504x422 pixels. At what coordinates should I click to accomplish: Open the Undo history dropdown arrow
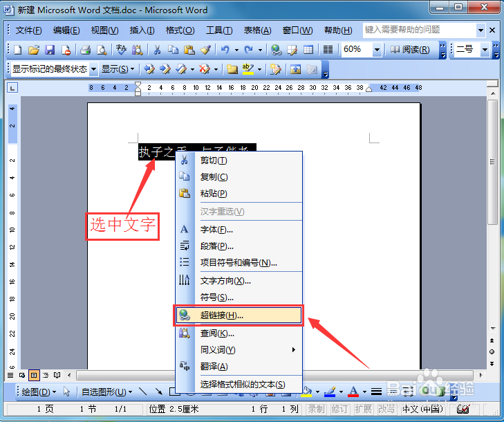point(237,50)
